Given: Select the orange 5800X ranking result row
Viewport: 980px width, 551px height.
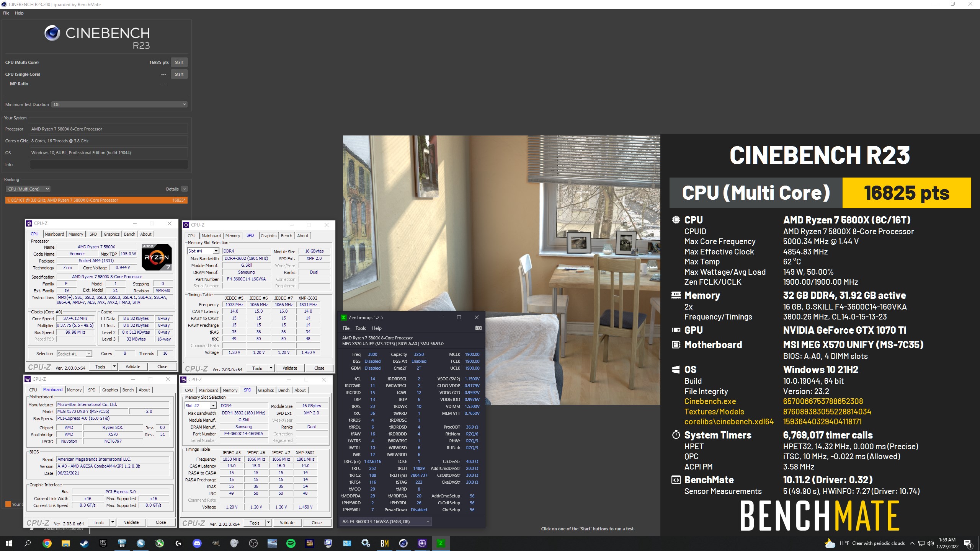Looking at the screenshot, I should click(x=96, y=200).
